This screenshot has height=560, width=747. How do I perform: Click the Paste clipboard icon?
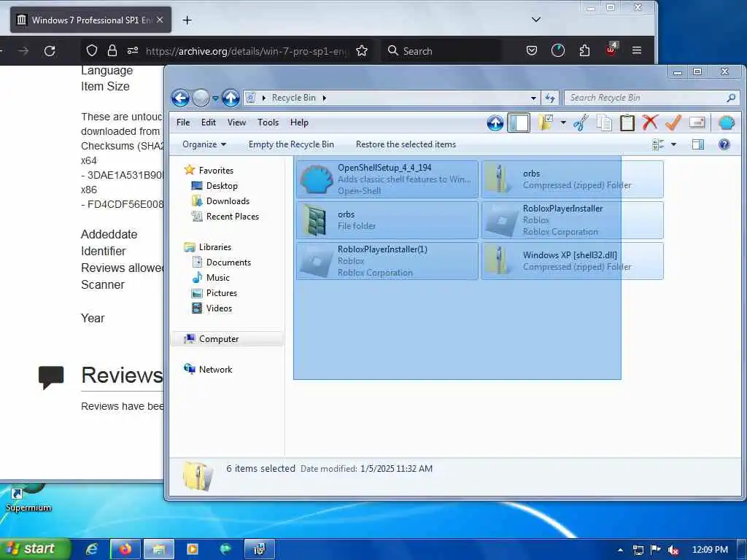point(627,122)
